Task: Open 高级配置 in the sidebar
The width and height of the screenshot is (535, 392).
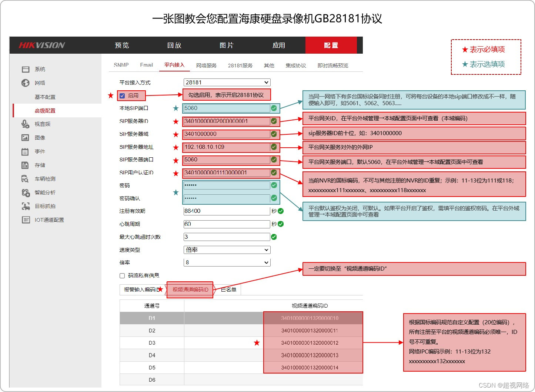Action: pyautogui.click(x=45, y=111)
